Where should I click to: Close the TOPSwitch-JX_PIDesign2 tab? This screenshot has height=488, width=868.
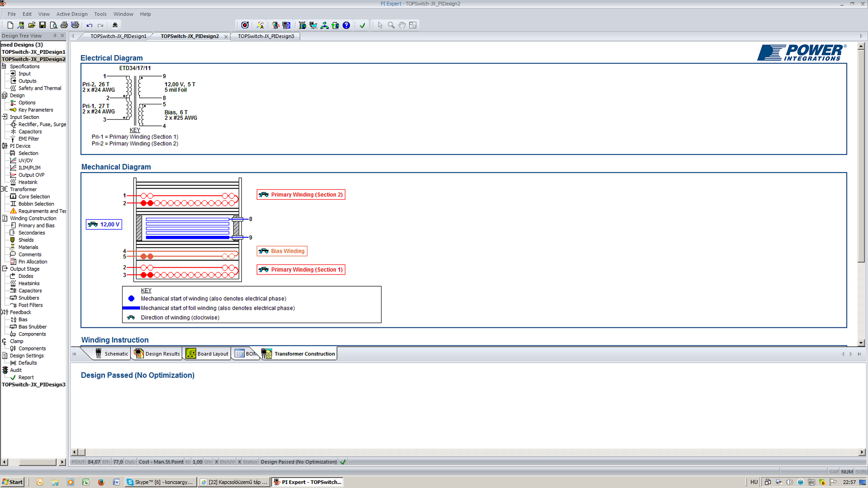(x=226, y=37)
